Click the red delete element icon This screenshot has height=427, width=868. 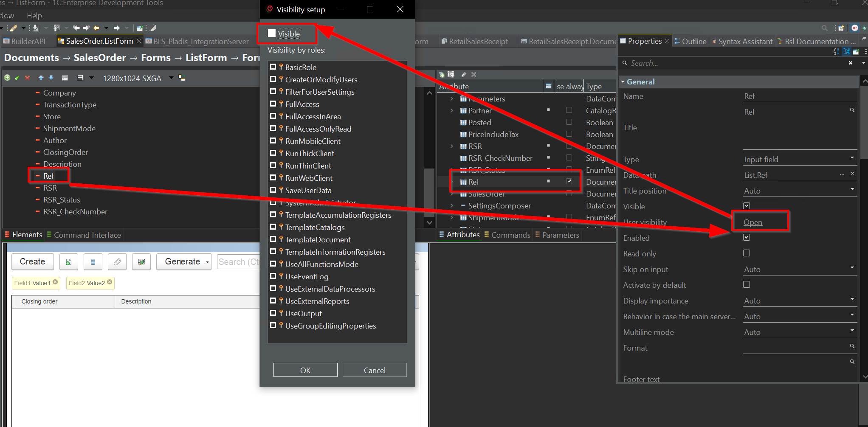pyautogui.click(x=28, y=78)
